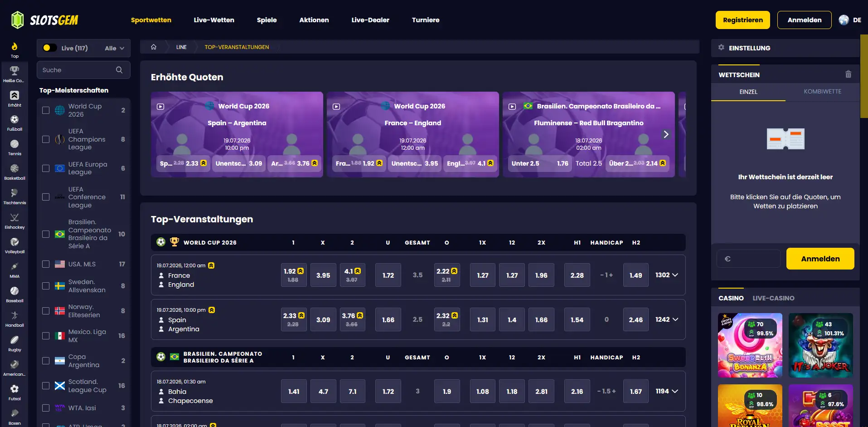Expand 1194 markets for Bahia vs Chapecoense
This screenshot has height=427, width=868.
pos(667,391)
